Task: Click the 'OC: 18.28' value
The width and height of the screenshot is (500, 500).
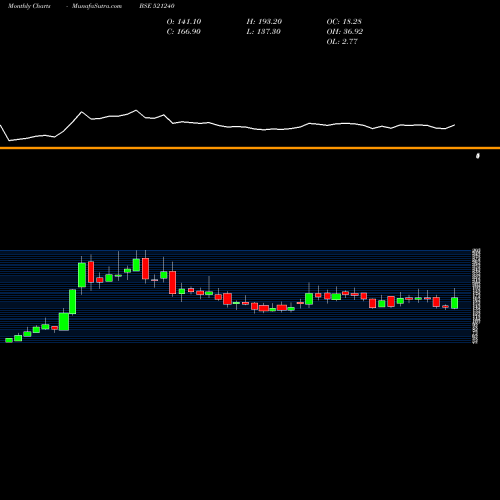Action: pos(344,22)
